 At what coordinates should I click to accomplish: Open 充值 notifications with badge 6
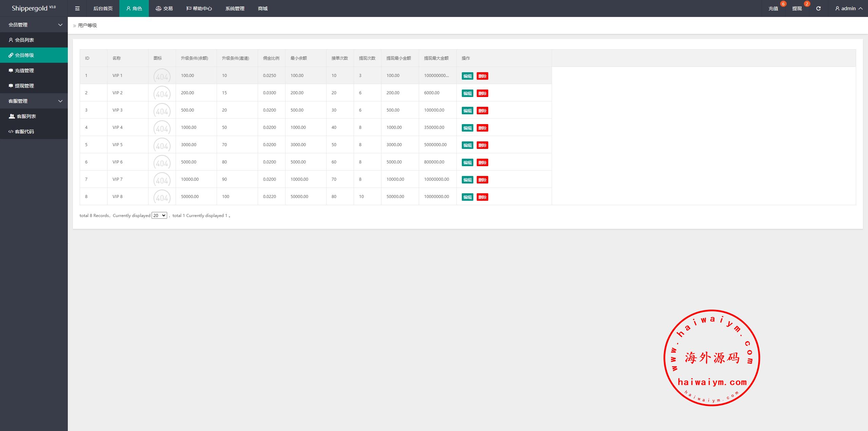(773, 8)
